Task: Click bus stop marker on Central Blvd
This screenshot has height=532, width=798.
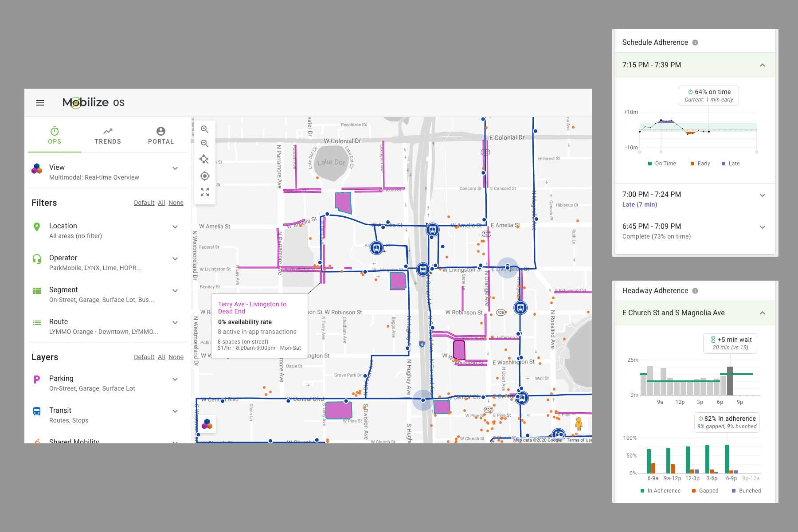Action: click(521, 398)
